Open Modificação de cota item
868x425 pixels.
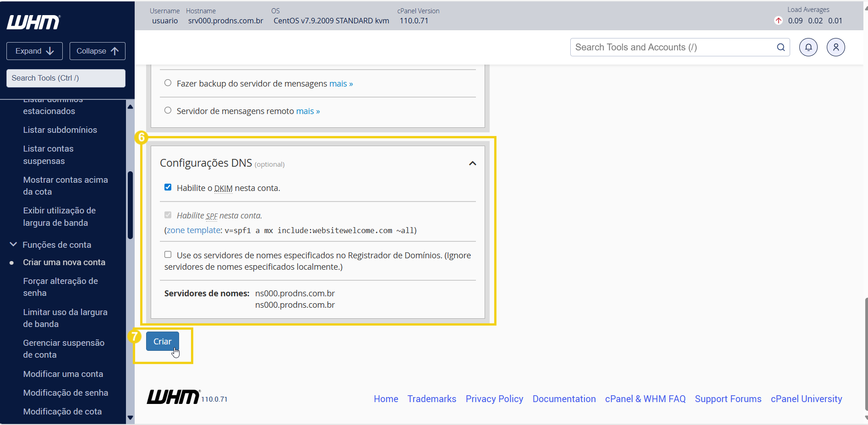62,412
